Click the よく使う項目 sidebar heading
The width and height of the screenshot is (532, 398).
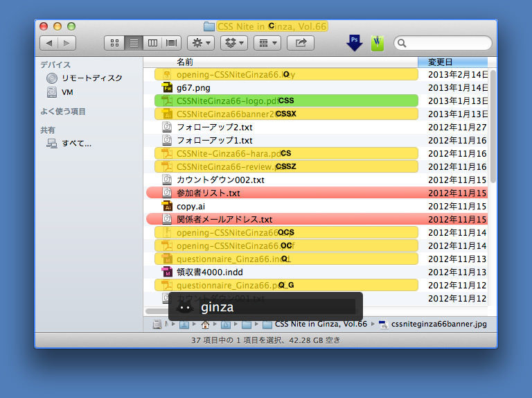pyautogui.click(x=63, y=112)
